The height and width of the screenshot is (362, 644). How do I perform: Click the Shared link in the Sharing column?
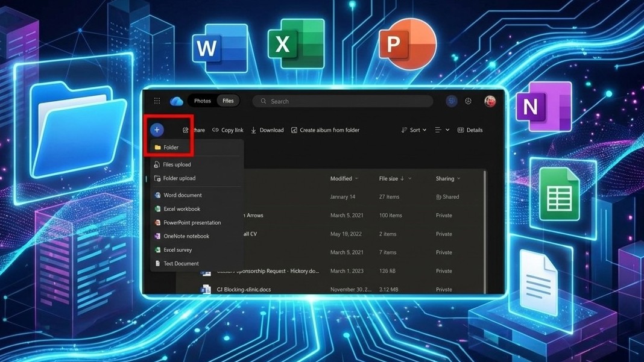[x=450, y=196]
